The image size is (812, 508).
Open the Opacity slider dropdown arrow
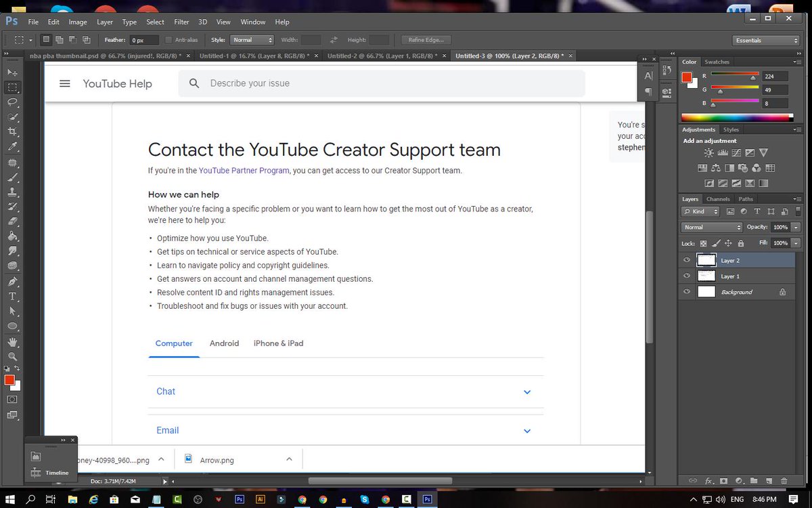point(796,228)
